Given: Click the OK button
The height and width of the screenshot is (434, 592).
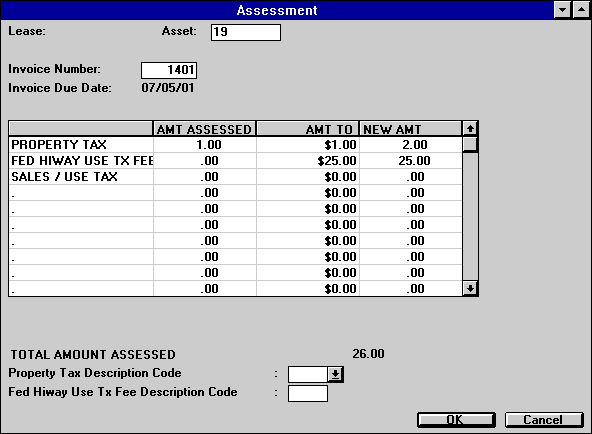Looking at the screenshot, I should click(x=456, y=420).
